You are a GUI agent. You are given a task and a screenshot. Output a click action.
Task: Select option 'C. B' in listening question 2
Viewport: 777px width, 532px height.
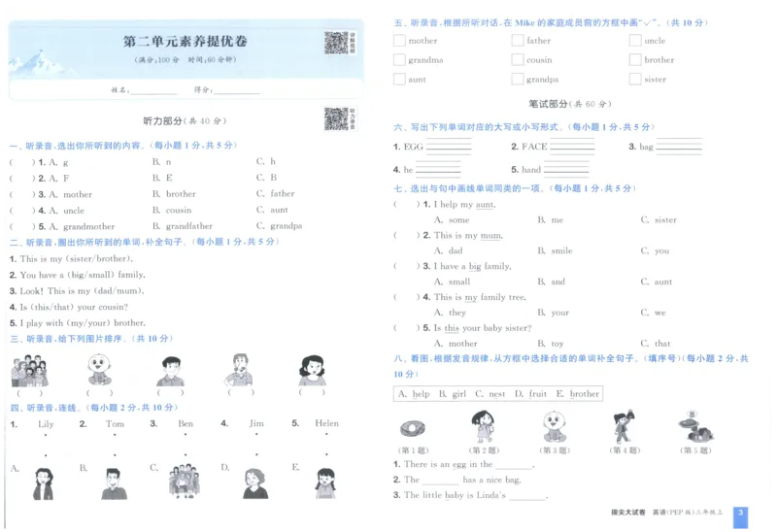(266, 178)
